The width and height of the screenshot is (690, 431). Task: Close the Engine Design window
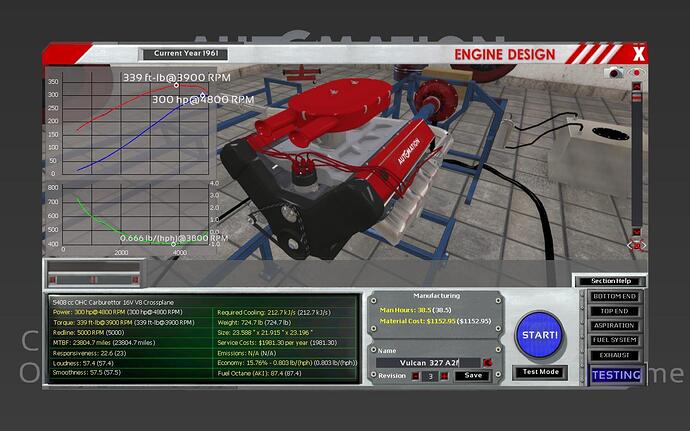tap(637, 53)
